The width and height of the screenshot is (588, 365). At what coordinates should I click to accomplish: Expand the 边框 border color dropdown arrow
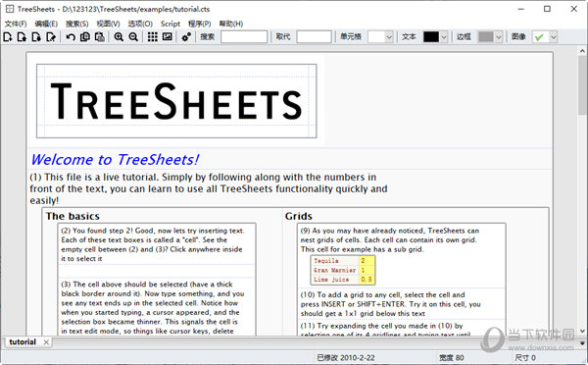point(498,37)
